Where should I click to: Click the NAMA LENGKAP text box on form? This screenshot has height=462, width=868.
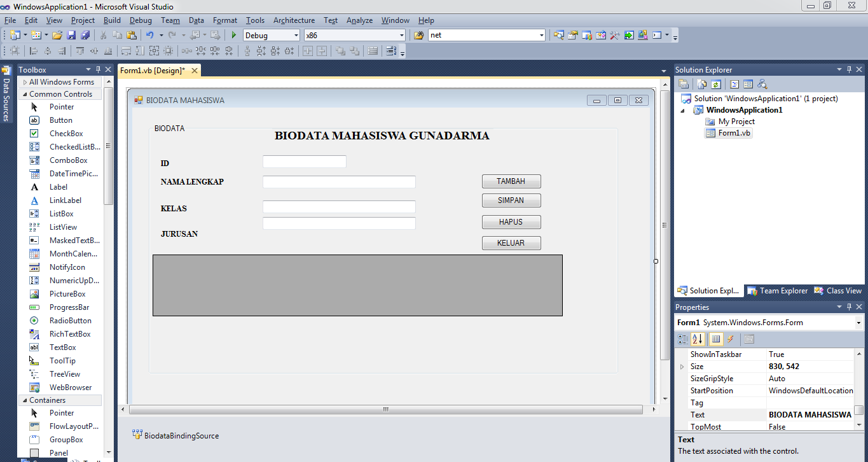tap(339, 182)
